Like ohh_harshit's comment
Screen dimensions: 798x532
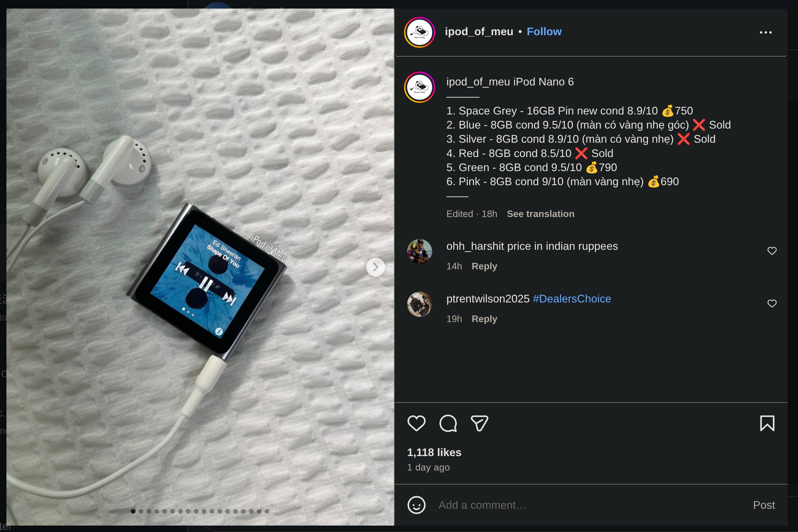point(772,251)
